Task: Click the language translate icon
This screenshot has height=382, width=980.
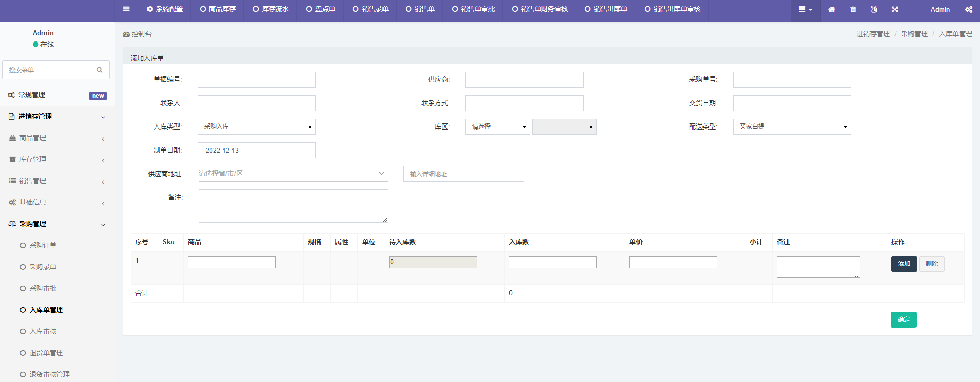Action: coord(874,9)
